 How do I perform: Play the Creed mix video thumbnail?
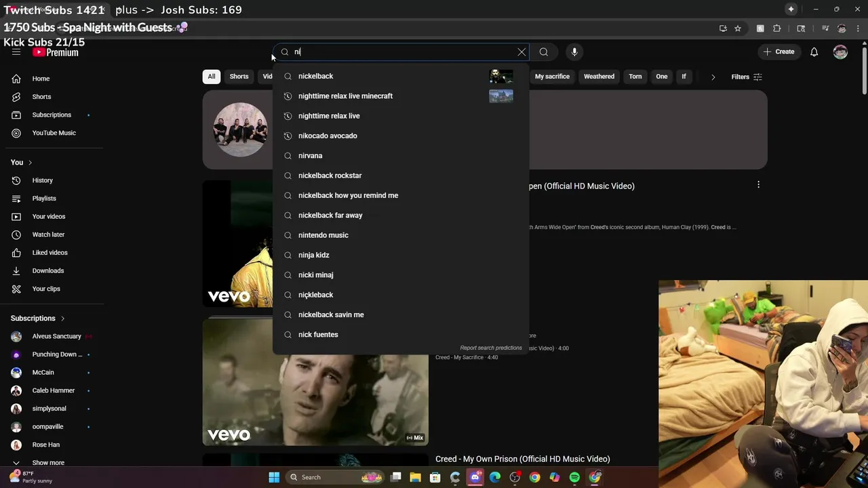tap(315, 382)
